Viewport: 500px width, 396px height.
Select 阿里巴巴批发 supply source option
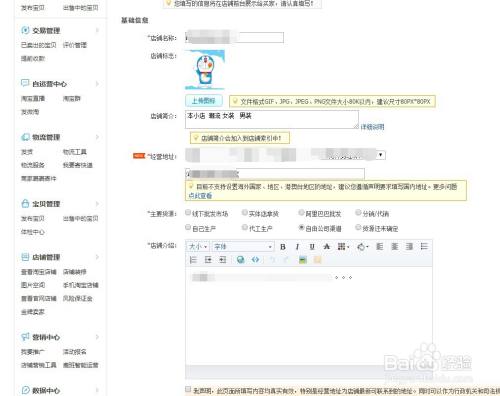[x=301, y=213]
